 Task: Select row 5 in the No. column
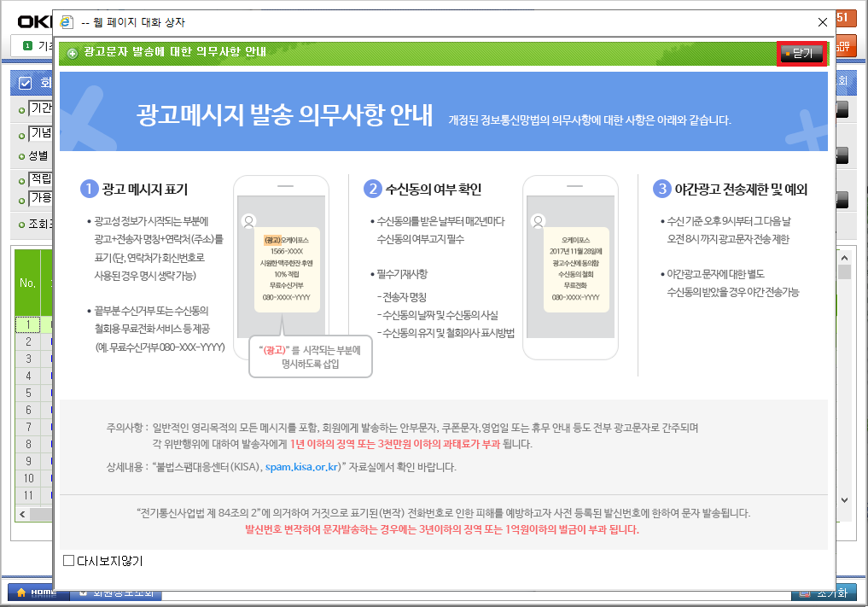click(x=27, y=393)
